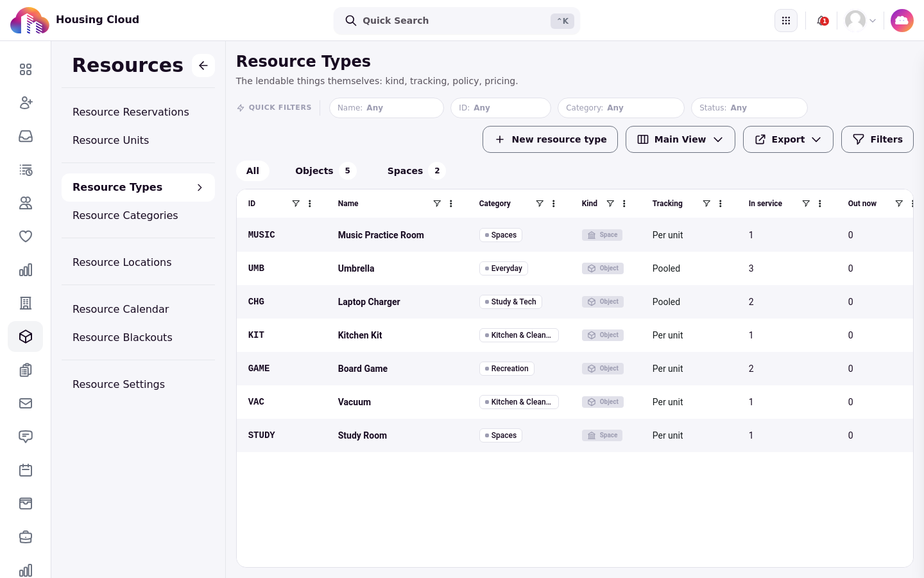Collapse the Resources panel with the back arrow

coord(203,66)
